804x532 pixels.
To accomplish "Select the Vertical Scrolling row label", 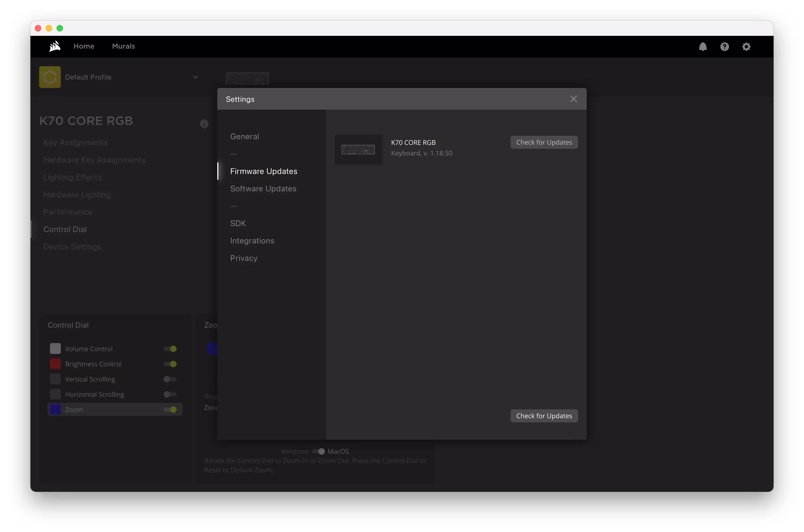I will pyautogui.click(x=90, y=379).
